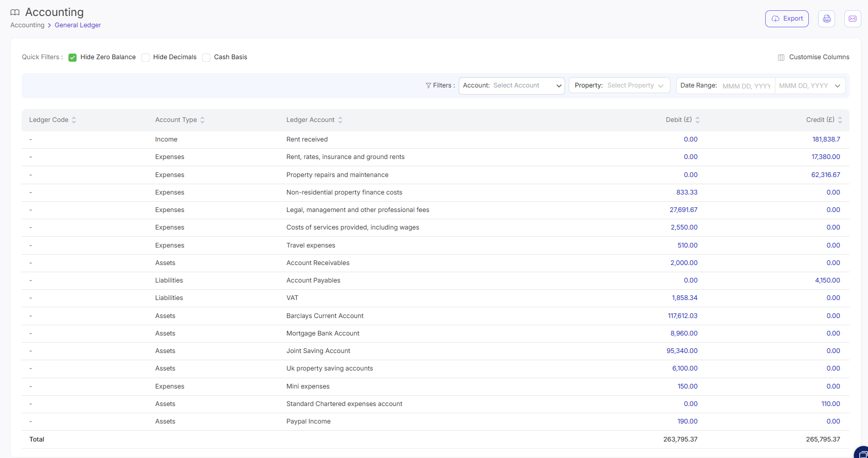Click the email envelope icon button
Screen dimensions: 868x458
pos(853,19)
